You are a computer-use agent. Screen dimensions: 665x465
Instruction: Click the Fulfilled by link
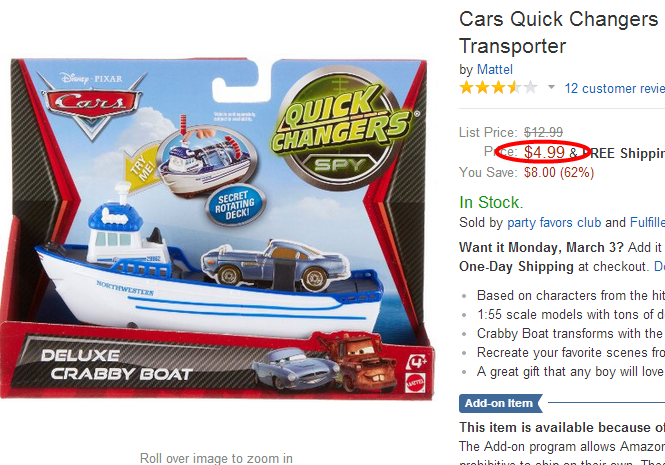[x=647, y=222]
